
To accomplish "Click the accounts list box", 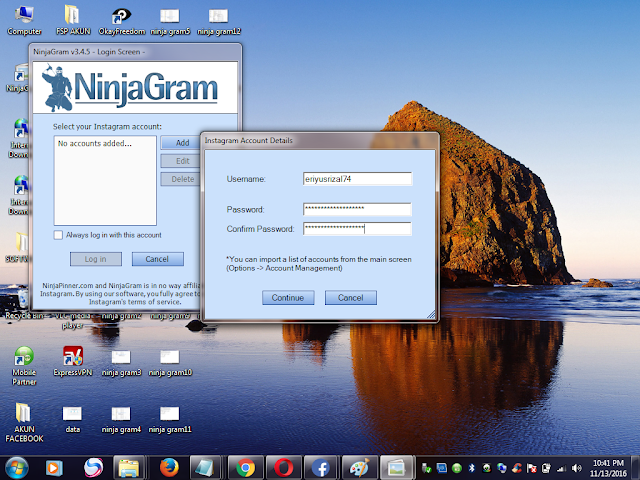I will 105,180.
